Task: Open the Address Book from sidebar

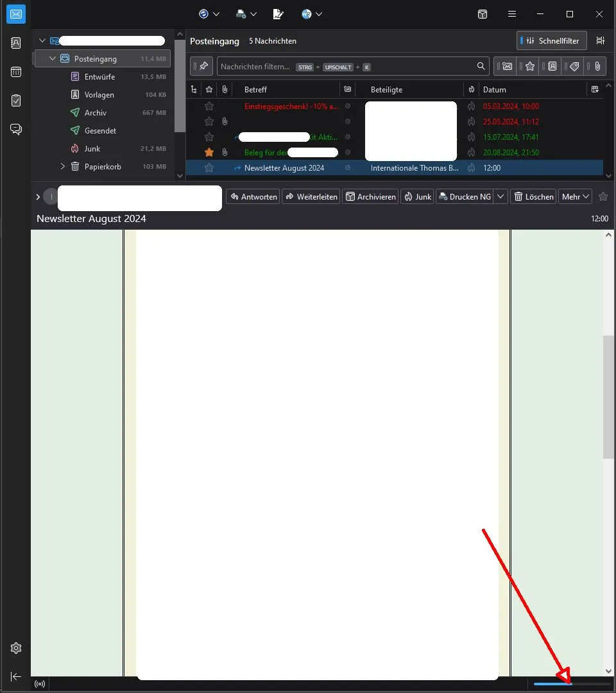Action: [x=16, y=43]
